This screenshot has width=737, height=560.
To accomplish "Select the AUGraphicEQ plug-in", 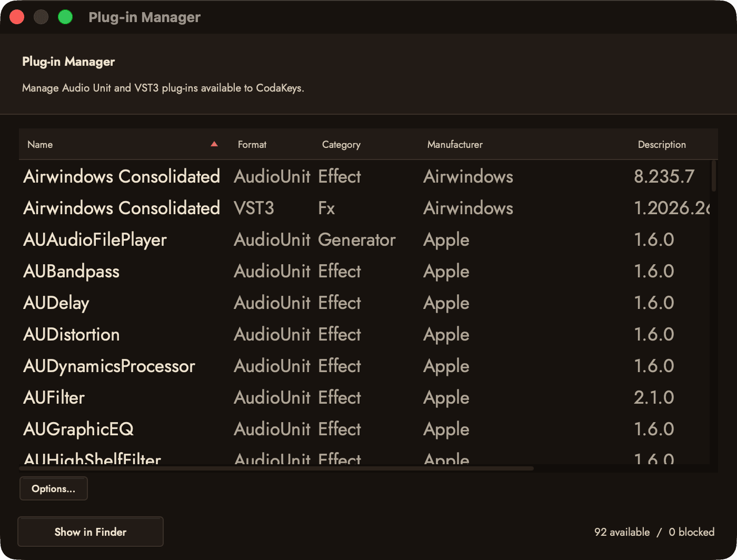I will [364, 429].
